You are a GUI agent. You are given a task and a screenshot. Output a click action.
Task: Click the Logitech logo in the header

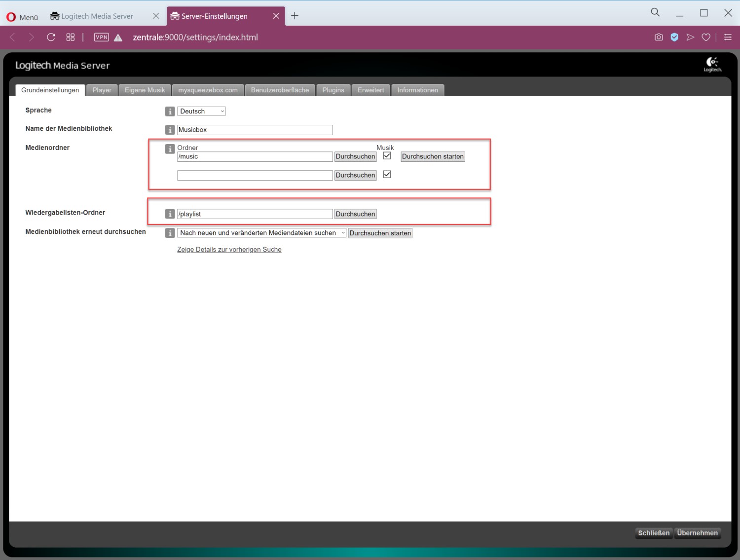[712, 65]
